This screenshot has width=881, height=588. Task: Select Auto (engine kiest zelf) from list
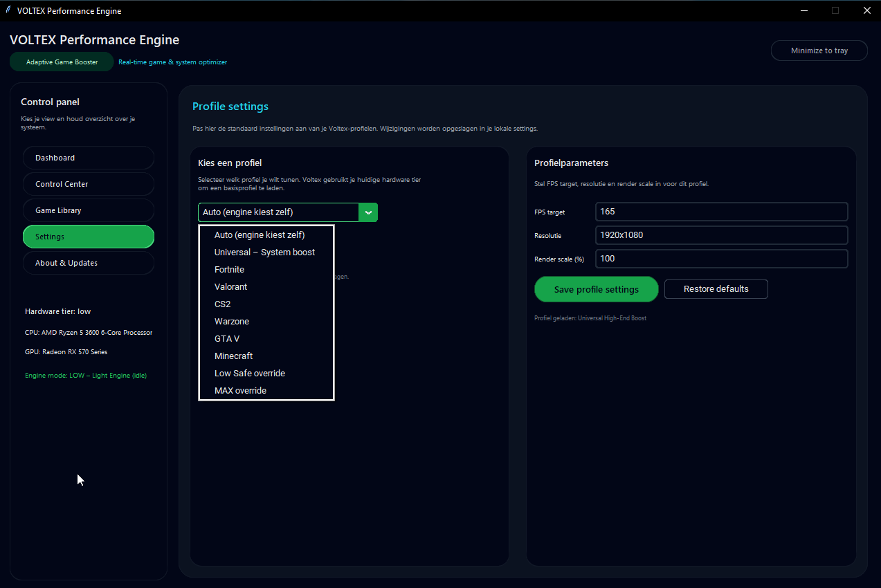click(260, 235)
